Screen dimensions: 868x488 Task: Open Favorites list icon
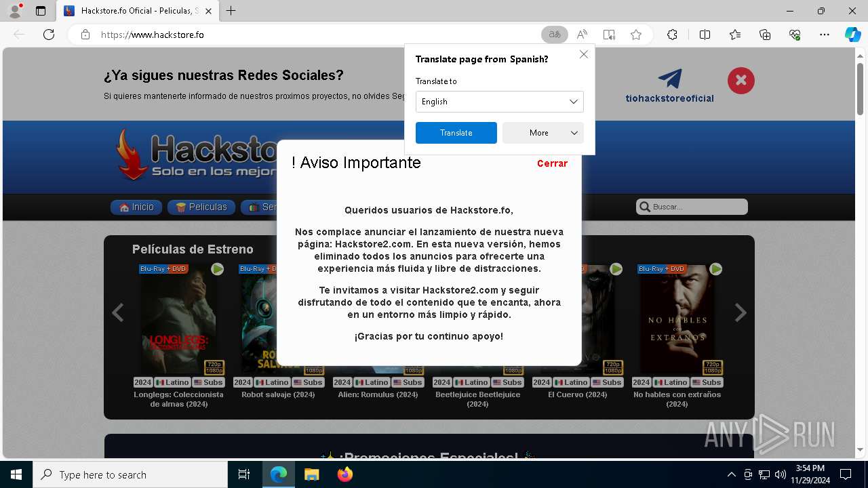735,35
